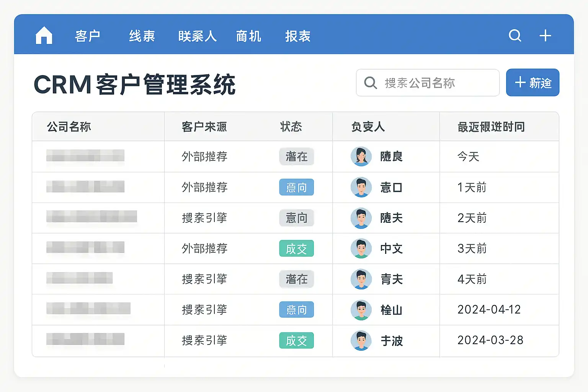The width and height of the screenshot is (588, 392).
Task: Switch to the 客户 tab
Action: [x=88, y=36]
